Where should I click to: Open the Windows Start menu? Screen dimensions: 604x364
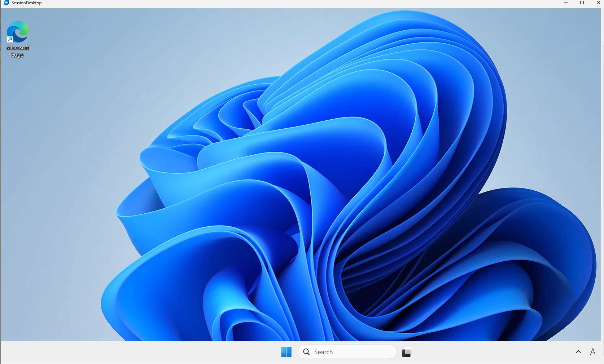(x=286, y=352)
